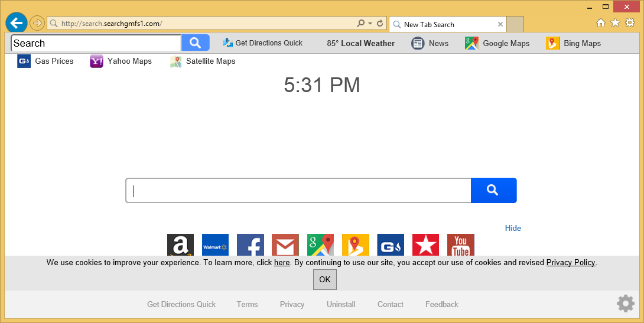Click the 'here' cookie info link

pyautogui.click(x=282, y=263)
